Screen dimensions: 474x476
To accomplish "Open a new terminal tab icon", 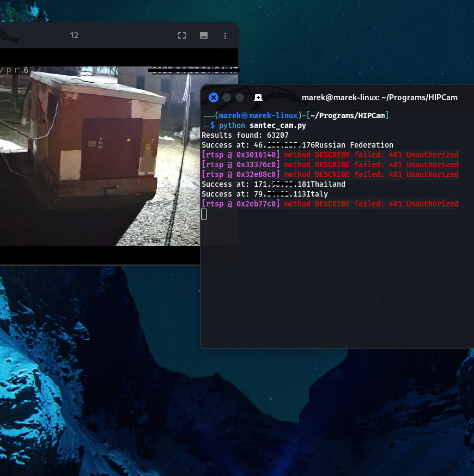I will [x=258, y=97].
